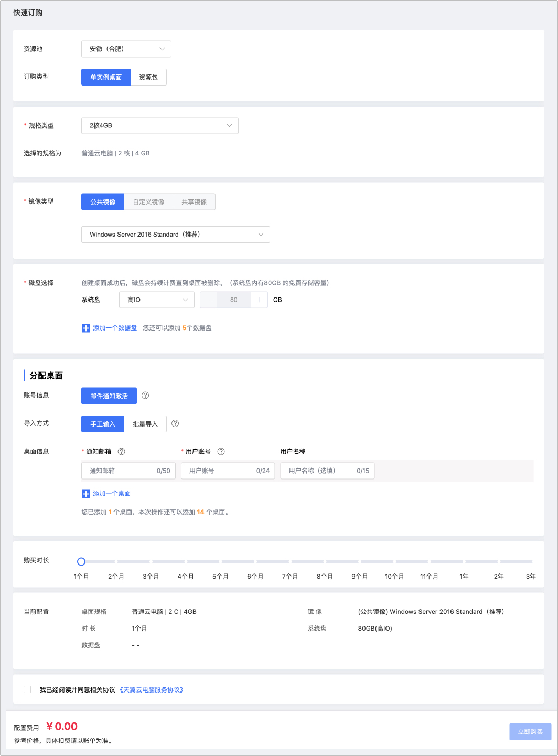Open the help tooltip beside 邮件通知激活
The width and height of the screenshot is (558, 756).
(x=145, y=396)
